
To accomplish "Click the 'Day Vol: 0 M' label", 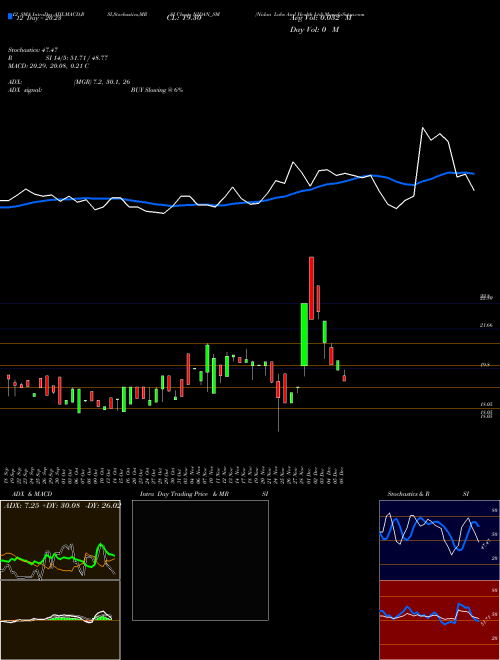I will (x=314, y=30).
